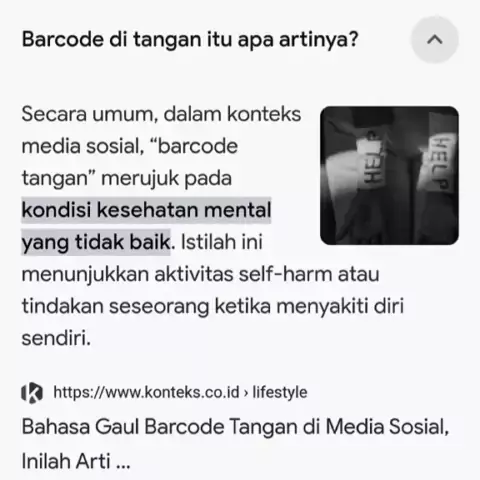Select highlighted phrase "kondisi kesehatan mental"
The width and height of the screenshot is (480, 480).
click(146, 210)
